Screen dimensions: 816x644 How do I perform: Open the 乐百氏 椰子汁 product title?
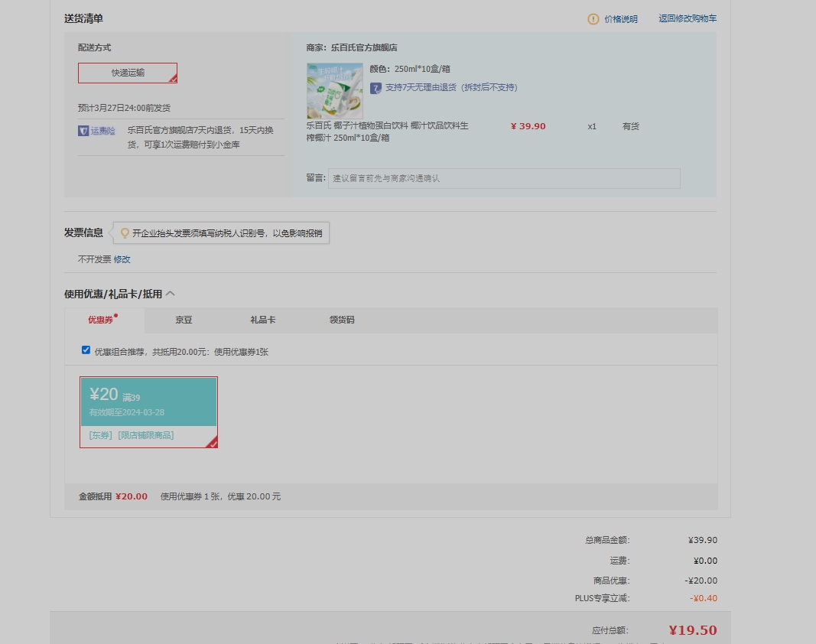tap(387, 132)
